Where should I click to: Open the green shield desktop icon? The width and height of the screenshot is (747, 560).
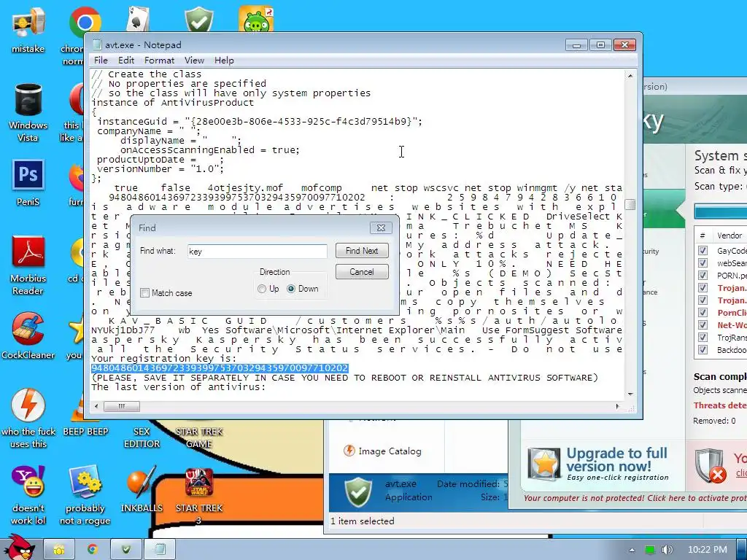(198, 19)
